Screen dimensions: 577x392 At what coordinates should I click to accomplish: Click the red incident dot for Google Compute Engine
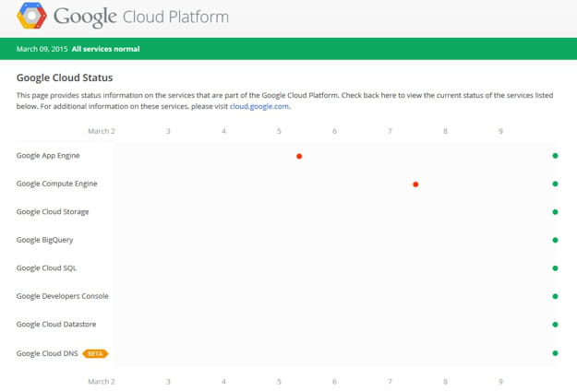click(x=415, y=184)
